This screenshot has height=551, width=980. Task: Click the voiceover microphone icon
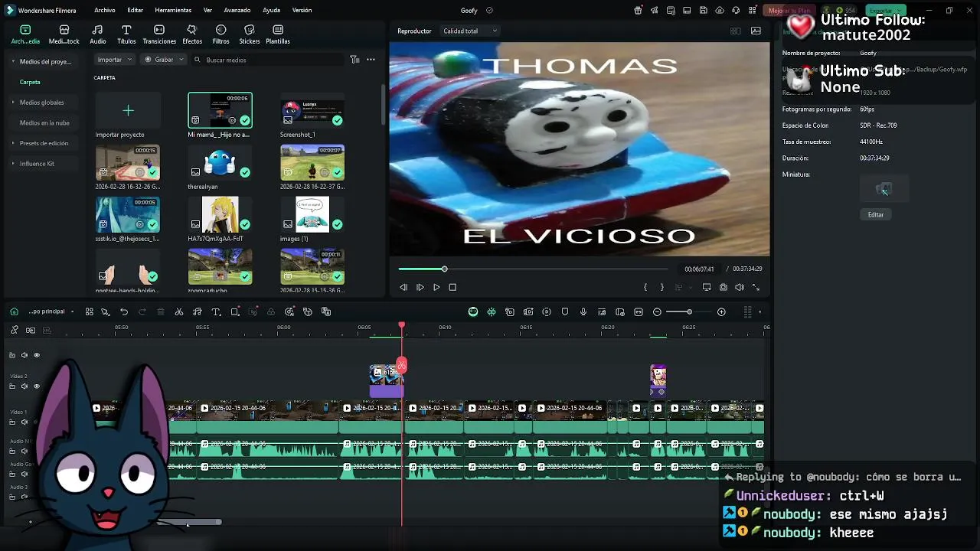[x=583, y=311]
